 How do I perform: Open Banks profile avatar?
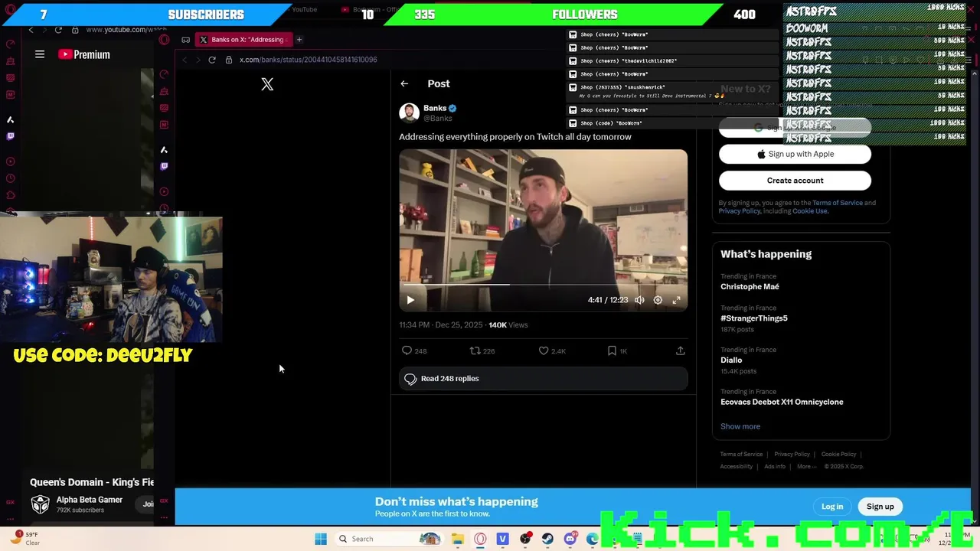409,112
